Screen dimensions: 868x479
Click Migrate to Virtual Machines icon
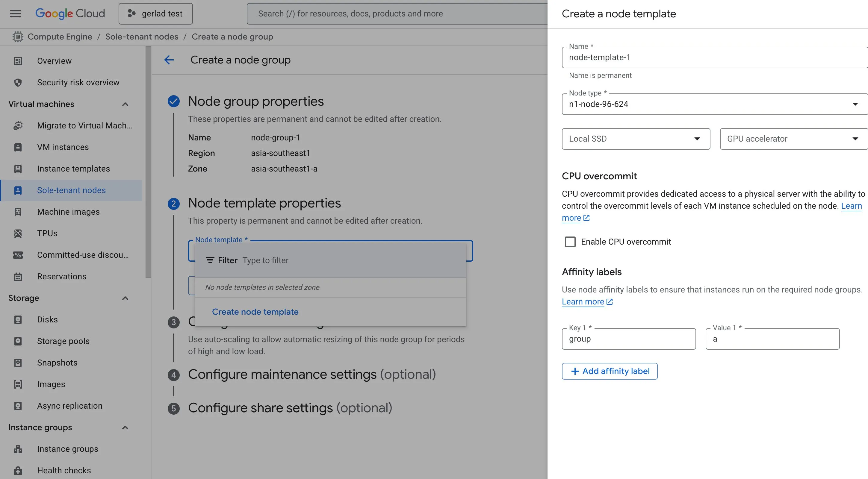point(18,126)
